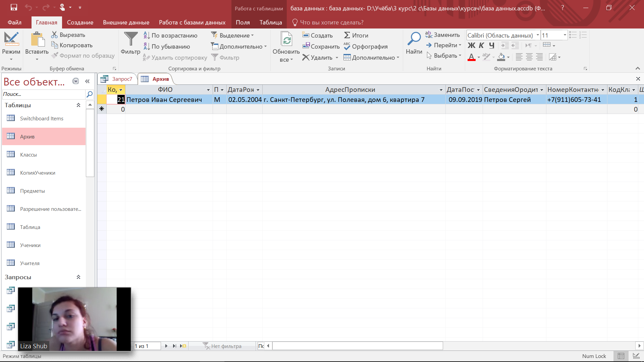The image size is (644, 362).
Task: Open the Режим view button
Action: coord(11,46)
